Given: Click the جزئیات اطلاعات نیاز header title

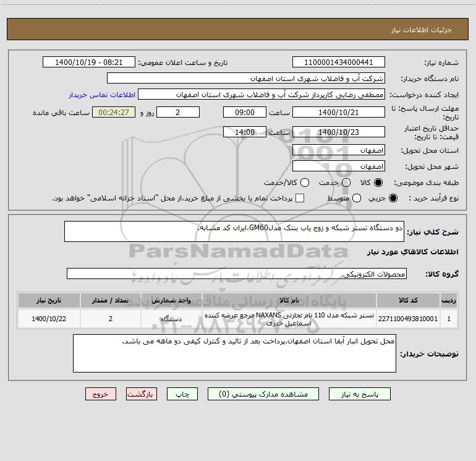Looking at the screenshot, I should tap(422, 30).
